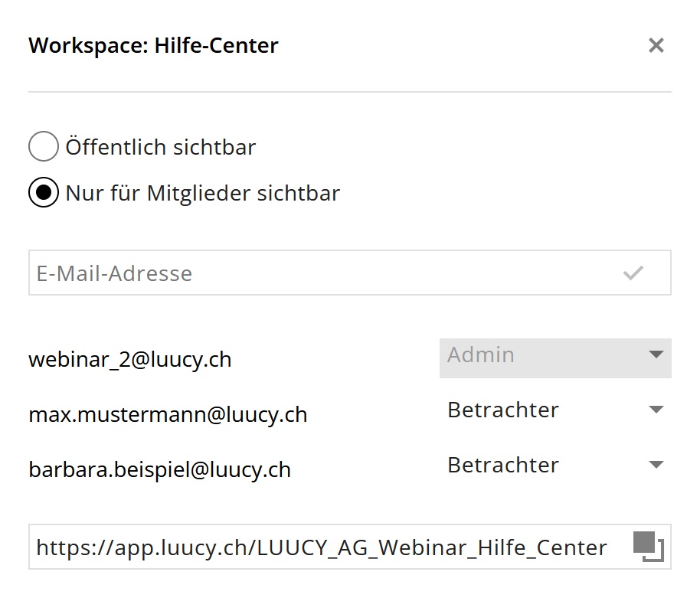Select the Öffentlich sichtbar radio button

coord(44,147)
